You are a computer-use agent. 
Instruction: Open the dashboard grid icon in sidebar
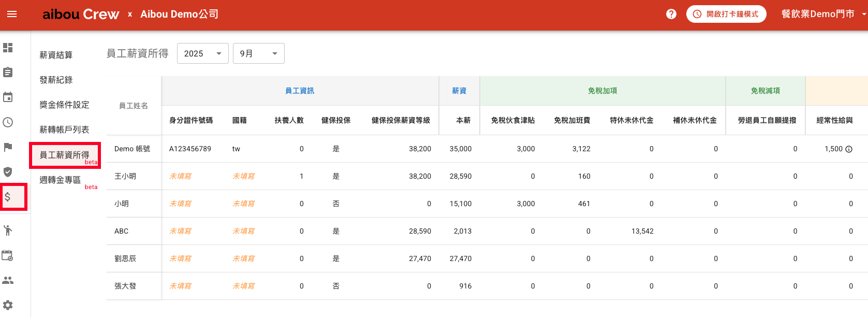[8, 48]
